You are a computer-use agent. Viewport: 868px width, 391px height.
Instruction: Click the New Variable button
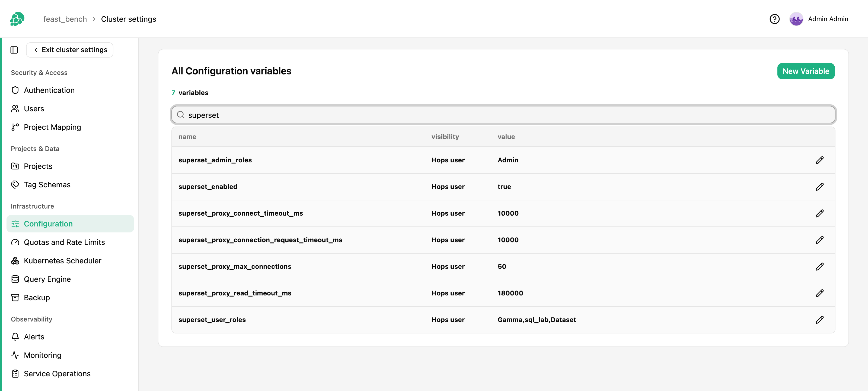tap(806, 71)
